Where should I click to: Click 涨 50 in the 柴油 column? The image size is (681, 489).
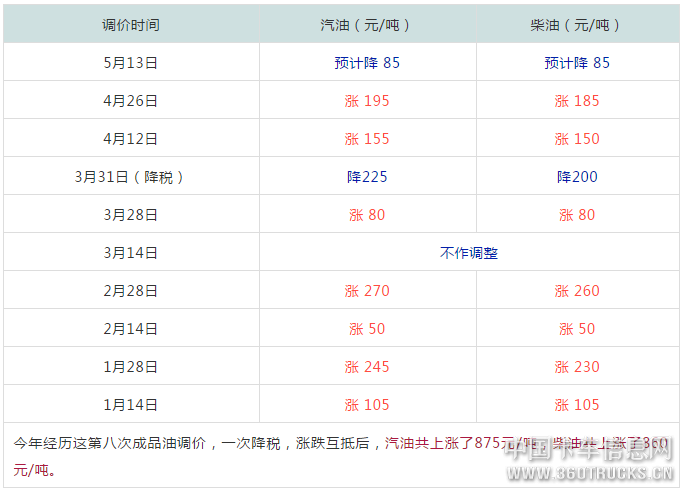point(578,329)
